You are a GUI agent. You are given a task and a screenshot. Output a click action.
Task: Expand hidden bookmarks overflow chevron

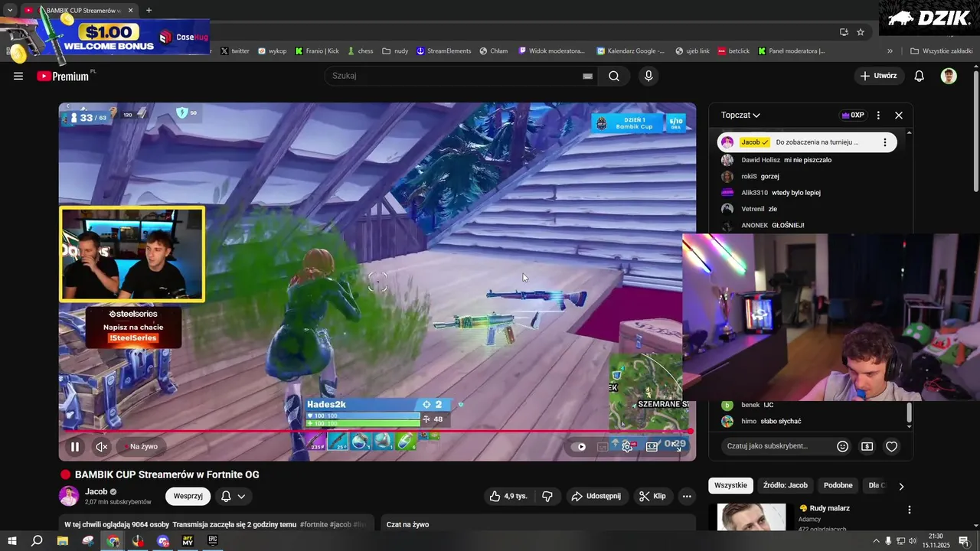(x=890, y=51)
